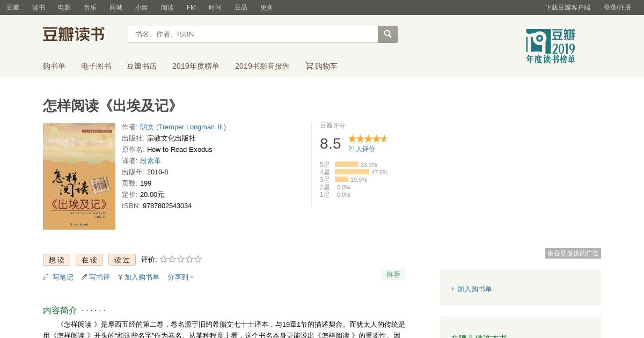644x338 pixels.
Task: Click 下载豆瓣客户端 link
Action: coord(568,8)
